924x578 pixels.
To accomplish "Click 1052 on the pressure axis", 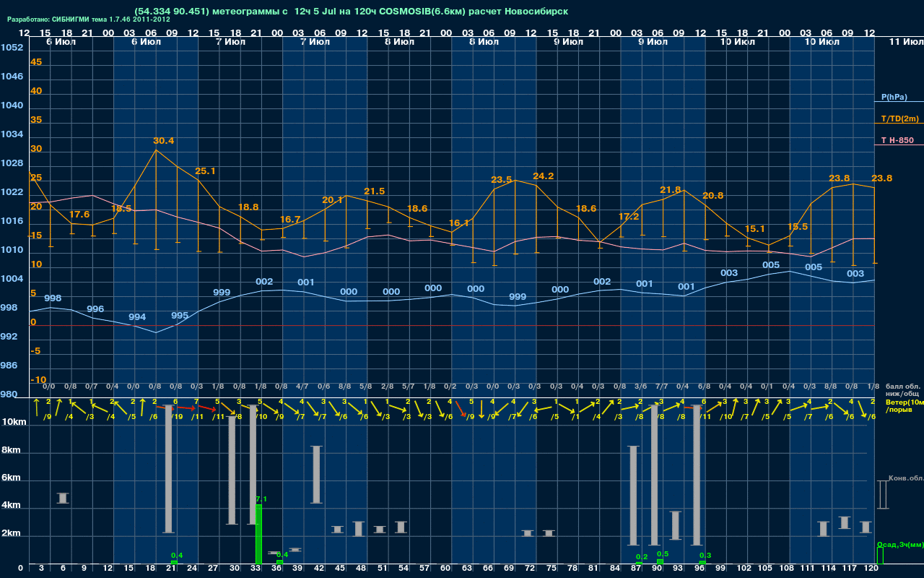I will click(11, 48).
